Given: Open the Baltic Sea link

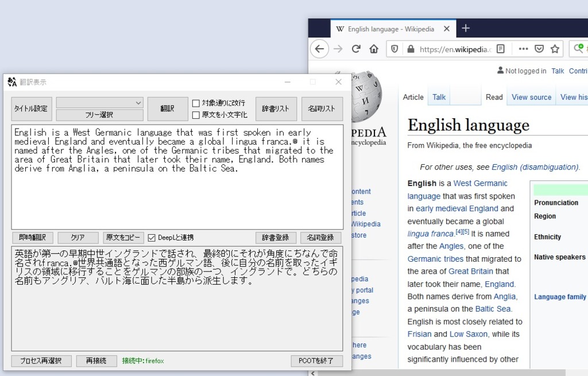Looking at the screenshot, I should 493,309.
